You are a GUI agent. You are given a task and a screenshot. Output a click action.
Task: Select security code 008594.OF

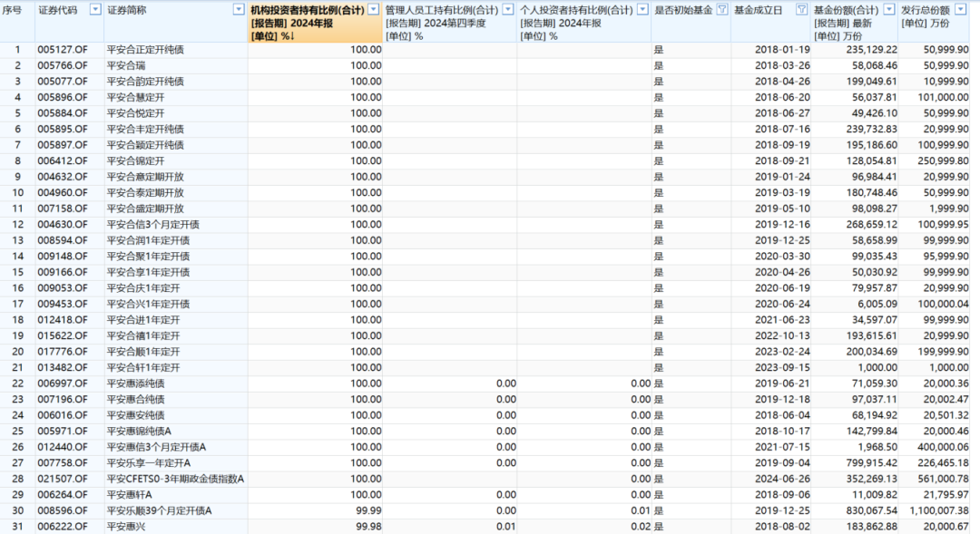(63, 240)
